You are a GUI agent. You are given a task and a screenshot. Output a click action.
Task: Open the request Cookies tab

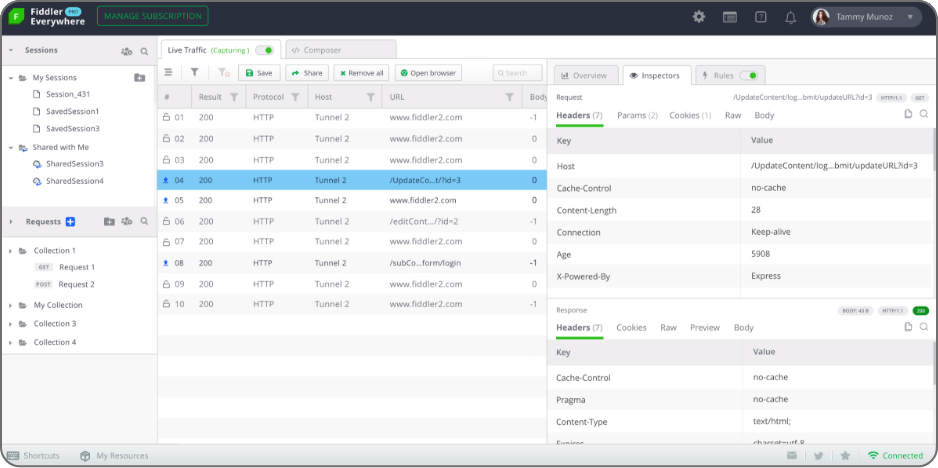point(690,115)
